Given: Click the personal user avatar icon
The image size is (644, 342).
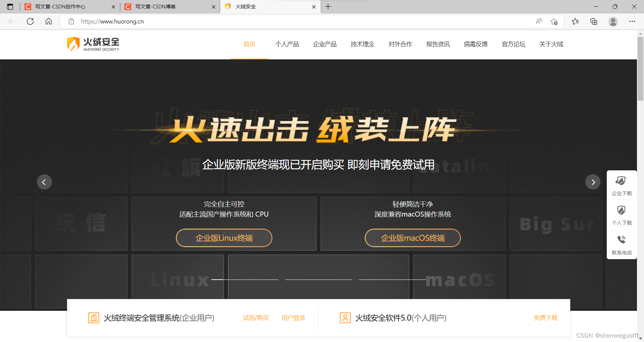Looking at the screenshot, I should [345, 318].
